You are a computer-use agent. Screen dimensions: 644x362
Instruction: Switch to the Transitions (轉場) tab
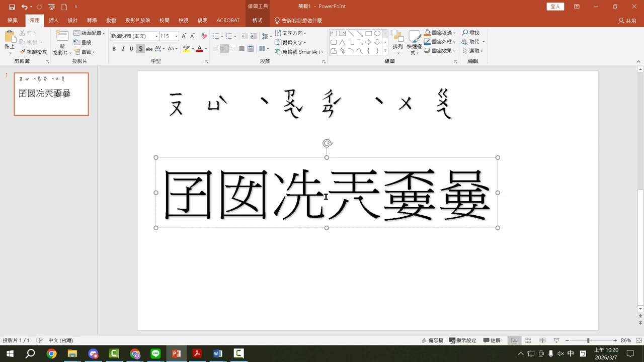92,21
